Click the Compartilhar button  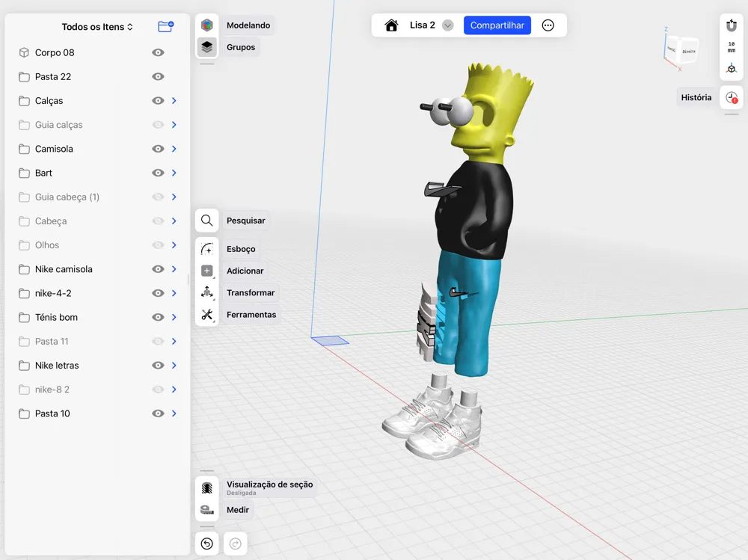pos(497,25)
